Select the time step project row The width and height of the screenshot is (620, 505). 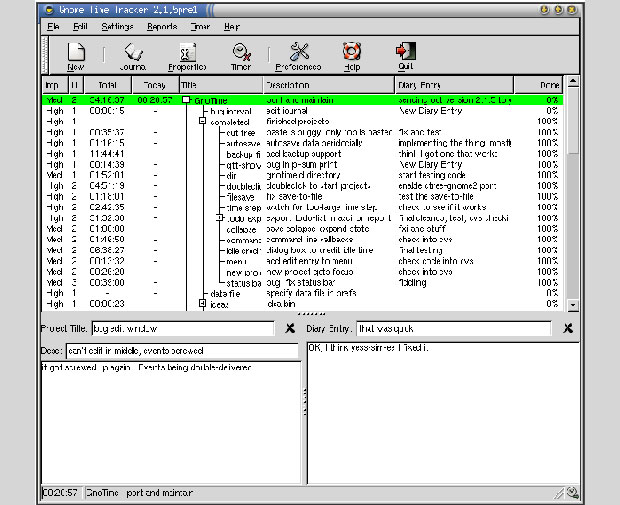(302, 207)
